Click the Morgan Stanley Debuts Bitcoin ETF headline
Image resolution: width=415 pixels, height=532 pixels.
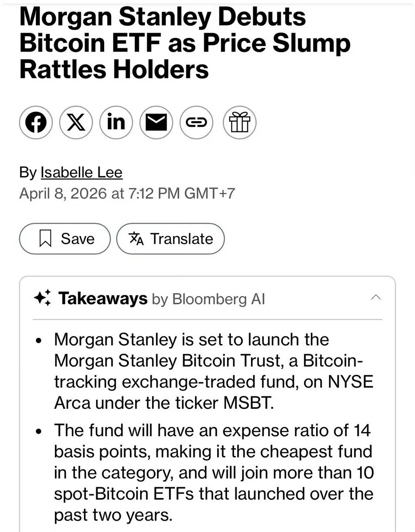pyautogui.click(x=185, y=43)
